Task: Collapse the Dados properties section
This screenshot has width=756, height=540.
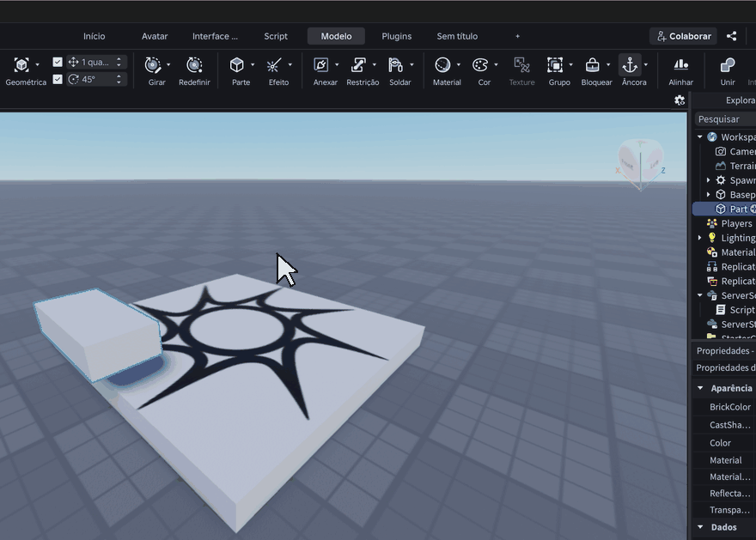Action: pos(700,527)
